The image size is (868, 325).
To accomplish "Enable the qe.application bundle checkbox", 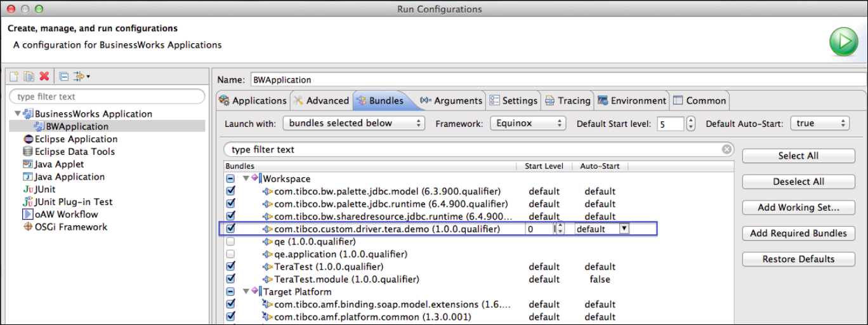I will click(x=230, y=254).
